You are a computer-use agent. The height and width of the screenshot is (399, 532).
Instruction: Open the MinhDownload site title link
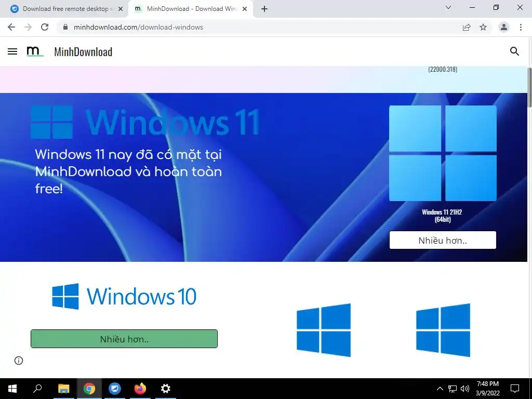(83, 52)
